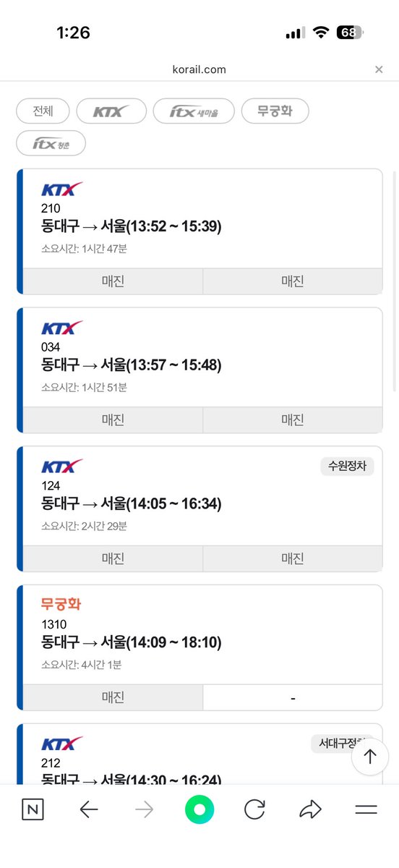The height and width of the screenshot is (868, 399).
Task: Filter by the ITX 청춘 chip
Action: [51, 143]
